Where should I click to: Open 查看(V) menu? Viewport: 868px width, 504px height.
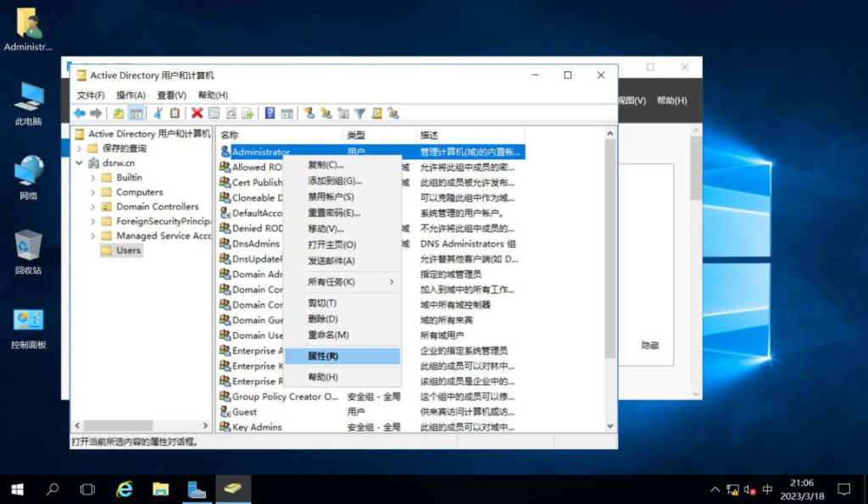(x=171, y=95)
